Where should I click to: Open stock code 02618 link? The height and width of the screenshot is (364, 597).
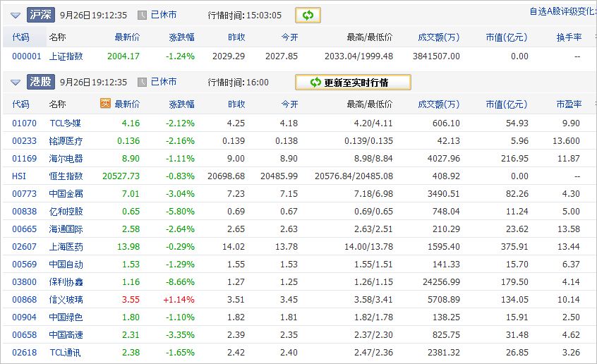point(25,353)
